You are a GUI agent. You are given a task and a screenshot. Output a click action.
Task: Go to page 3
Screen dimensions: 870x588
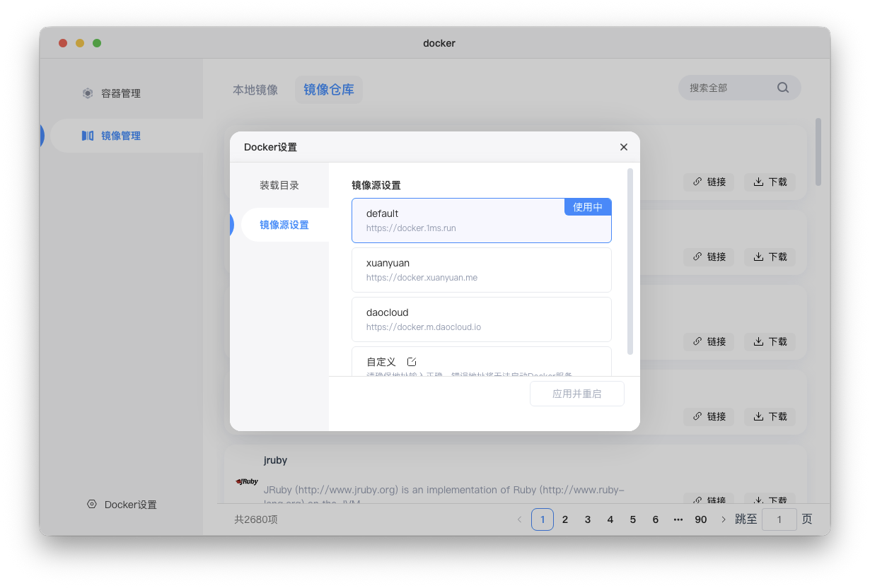pyautogui.click(x=588, y=519)
